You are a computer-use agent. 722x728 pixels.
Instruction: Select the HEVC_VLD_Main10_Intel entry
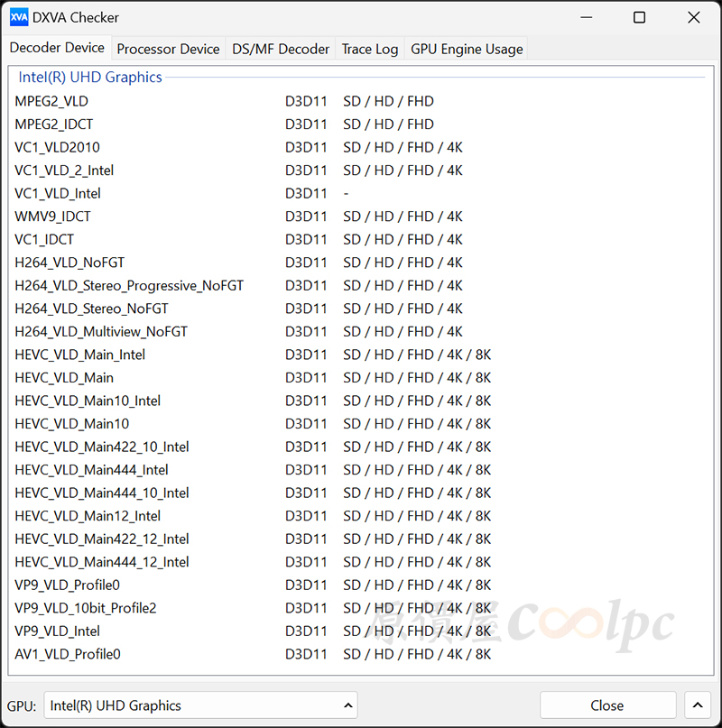tap(360, 401)
